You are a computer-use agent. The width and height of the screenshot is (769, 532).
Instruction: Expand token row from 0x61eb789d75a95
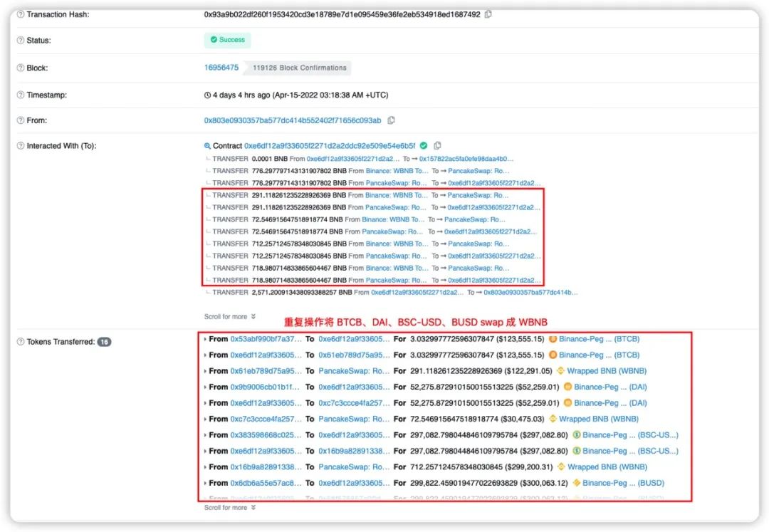(x=205, y=370)
